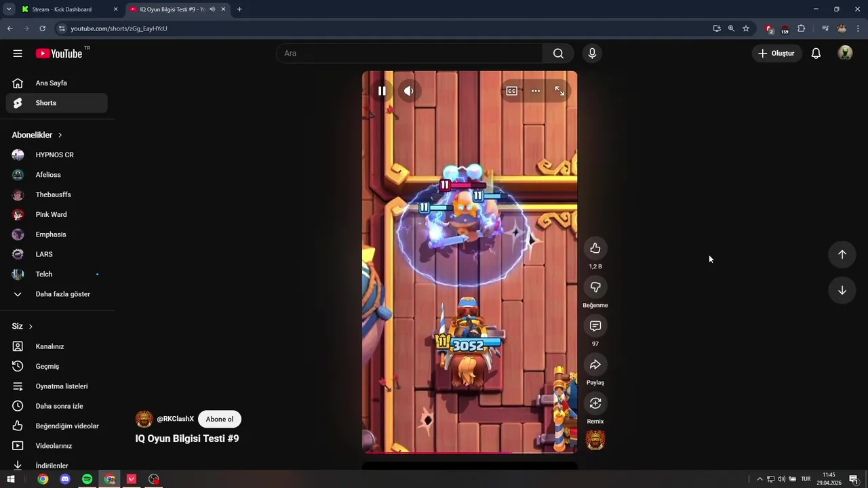The height and width of the screenshot is (488, 868).
Task: Open the three-dot more options in player
Action: 536,91
